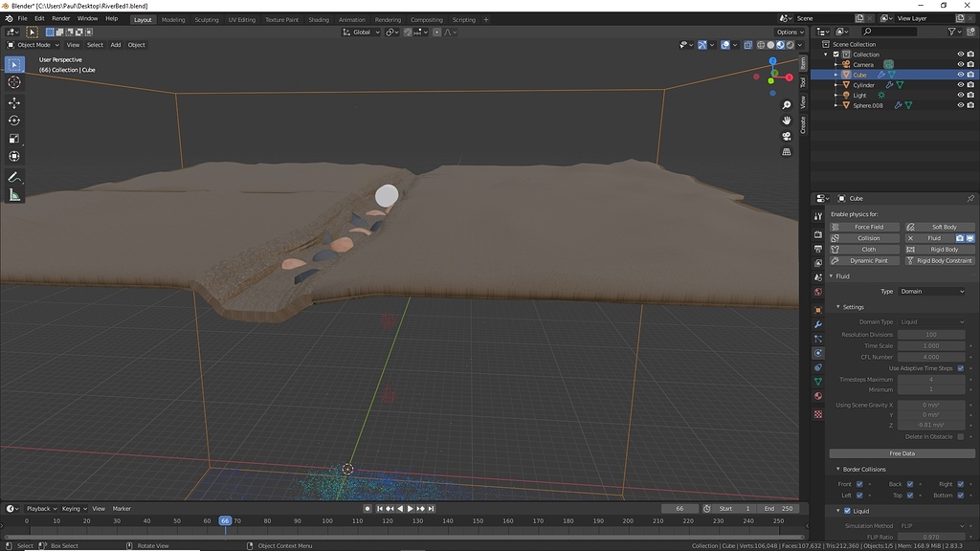Select the Measure tool in the toolbar
Viewport: 980px width, 551px height.
pyautogui.click(x=14, y=194)
